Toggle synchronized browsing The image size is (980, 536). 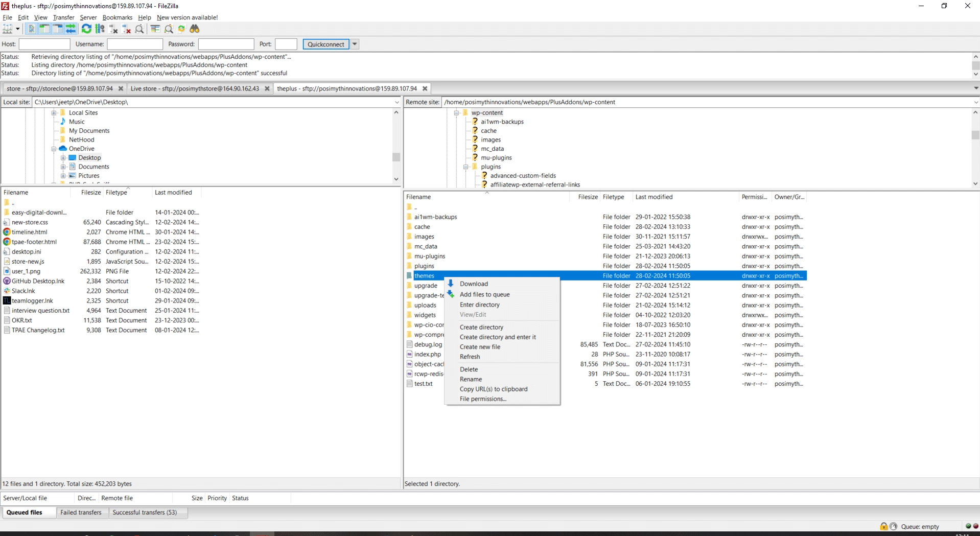click(x=182, y=29)
